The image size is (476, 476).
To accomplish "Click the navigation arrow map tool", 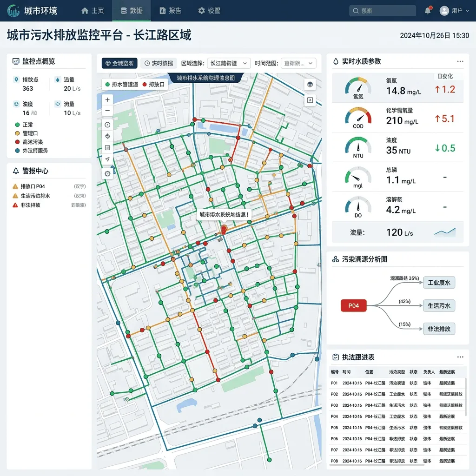I will point(107,159).
